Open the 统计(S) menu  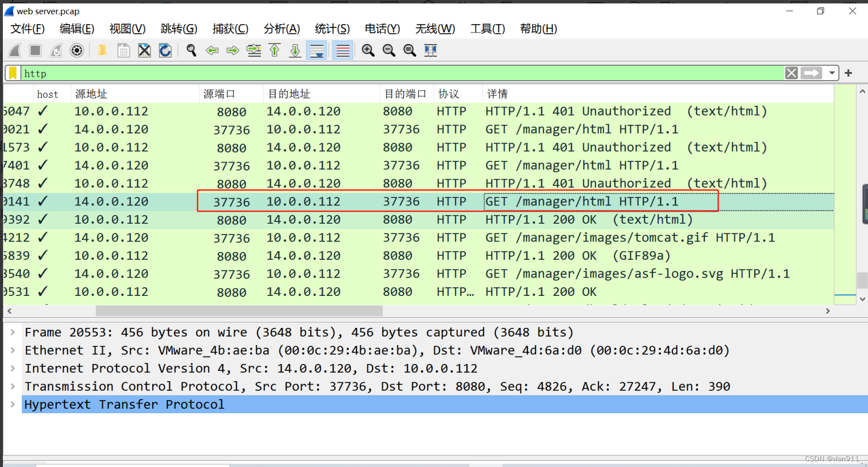[332, 29]
